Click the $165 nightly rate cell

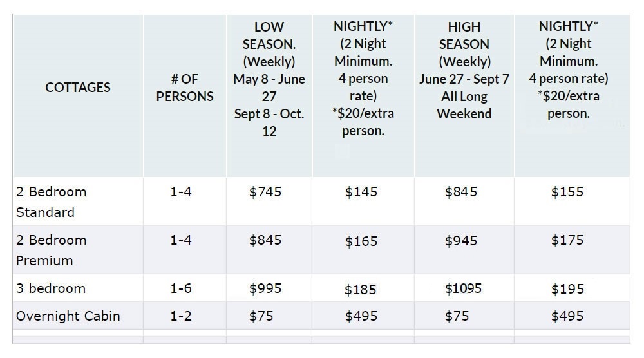click(361, 241)
